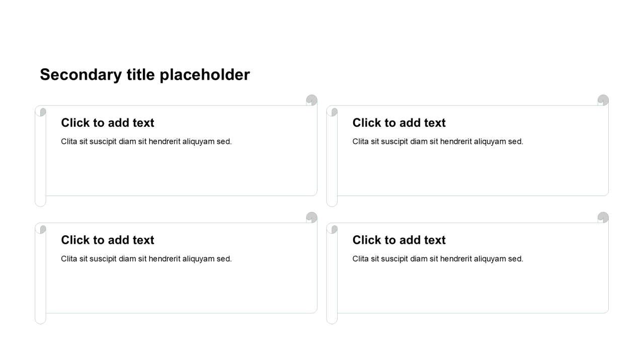Click gray scroll curl atop top-right card
The height and width of the screenshot is (362, 644).
603,100
